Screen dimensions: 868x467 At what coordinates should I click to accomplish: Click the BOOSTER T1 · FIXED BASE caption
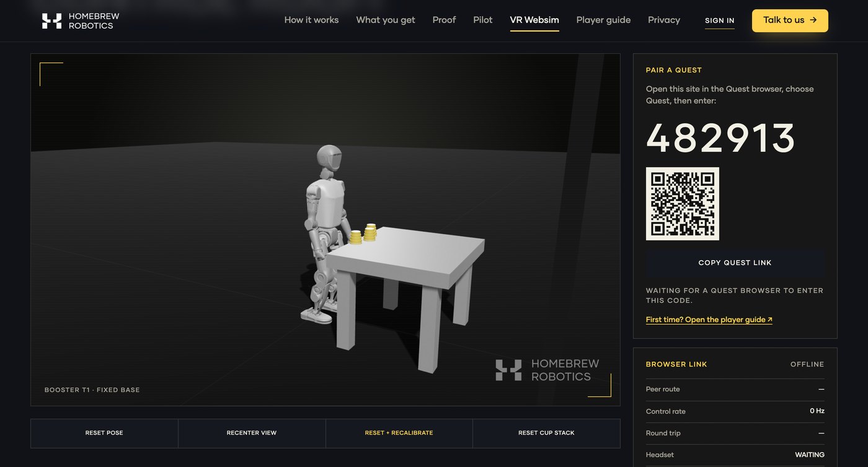[x=92, y=390]
